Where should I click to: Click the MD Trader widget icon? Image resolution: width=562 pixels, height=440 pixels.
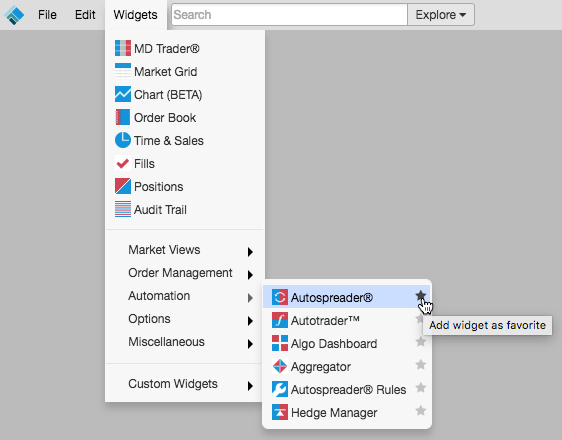tap(123, 48)
